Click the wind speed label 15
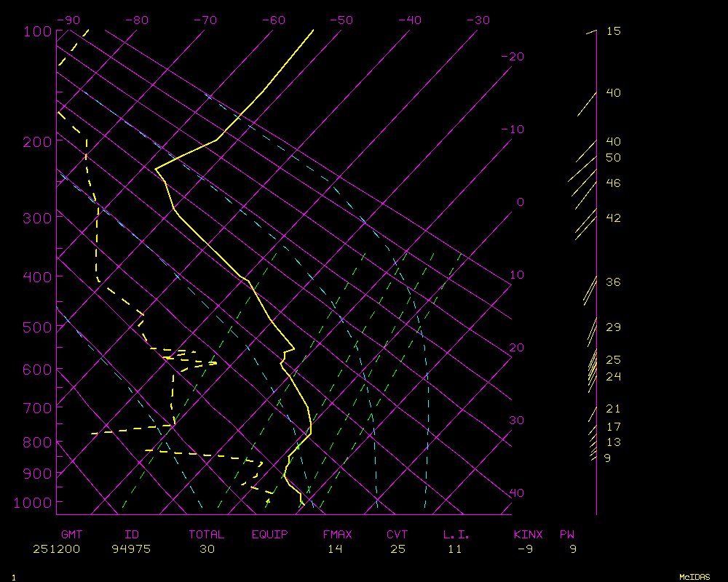The width and height of the screenshot is (728, 582). point(613,31)
